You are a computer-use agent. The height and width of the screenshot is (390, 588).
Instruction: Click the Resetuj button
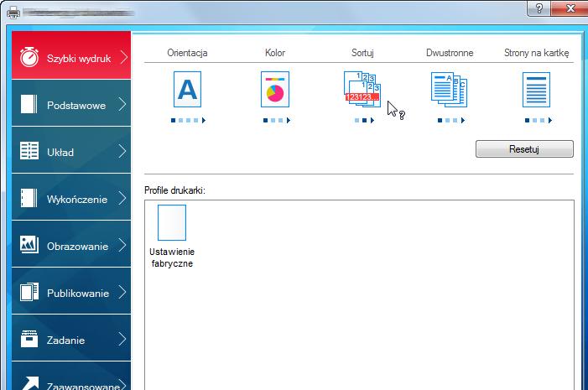pos(524,149)
